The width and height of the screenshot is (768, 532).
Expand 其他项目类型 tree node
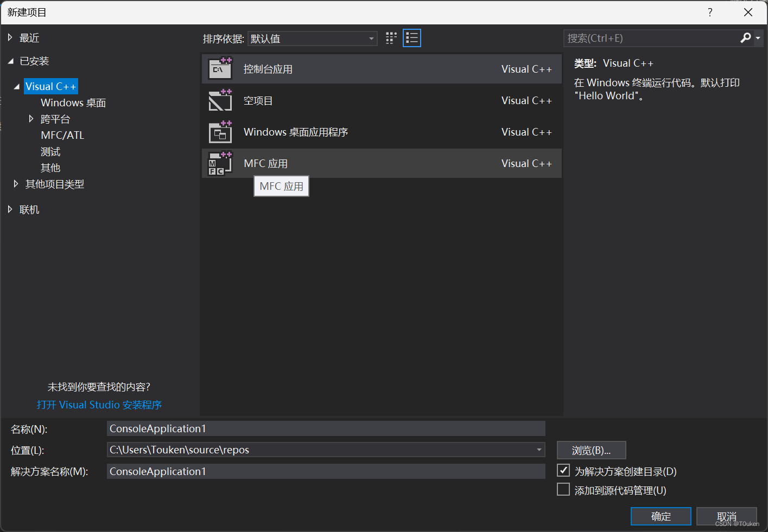pos(16,184)
